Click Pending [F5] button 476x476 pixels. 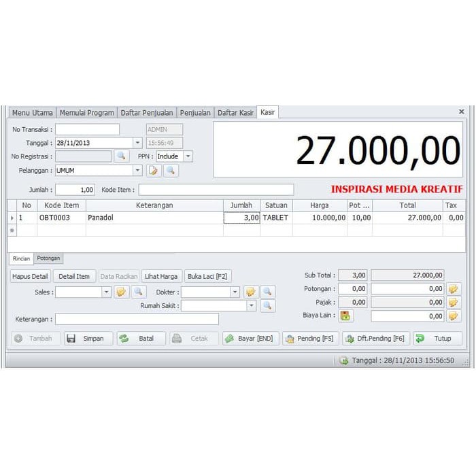click(310, 339)
